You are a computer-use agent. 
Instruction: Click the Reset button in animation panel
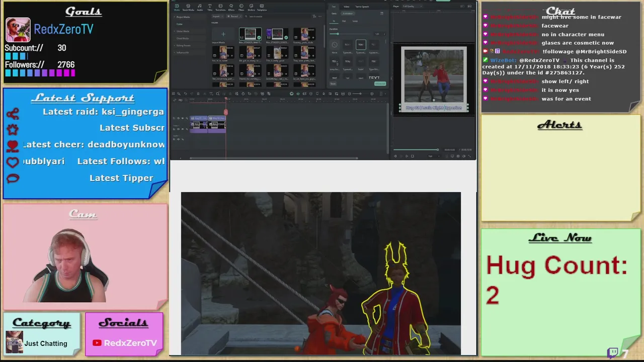333,83
